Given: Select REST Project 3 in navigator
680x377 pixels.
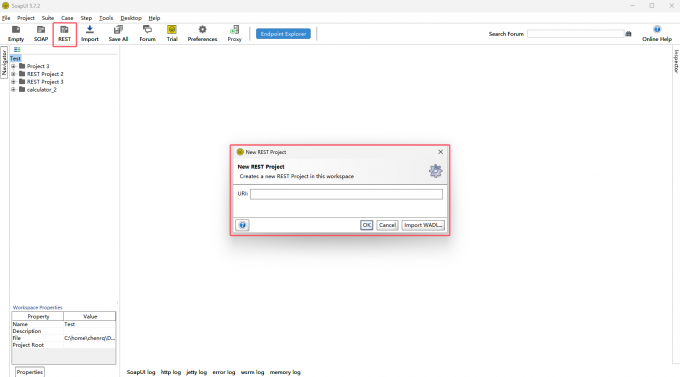Looking at the screenshot, I should 45,82.
